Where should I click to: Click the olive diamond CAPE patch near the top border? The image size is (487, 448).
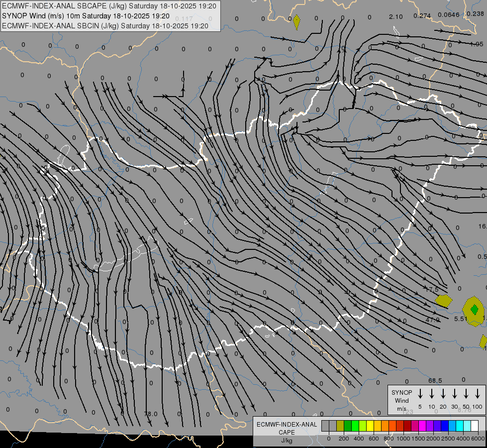click(296, 22)
